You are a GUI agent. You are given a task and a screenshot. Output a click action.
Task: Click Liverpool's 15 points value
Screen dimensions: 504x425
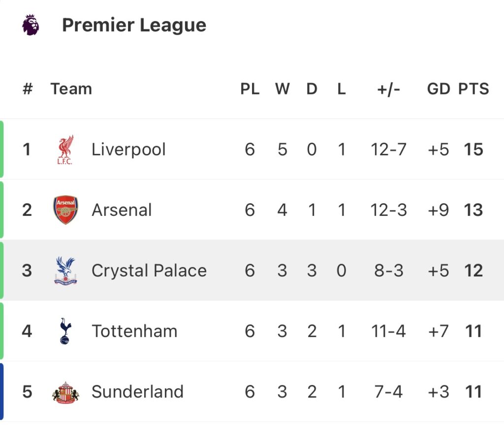(473, 150)
